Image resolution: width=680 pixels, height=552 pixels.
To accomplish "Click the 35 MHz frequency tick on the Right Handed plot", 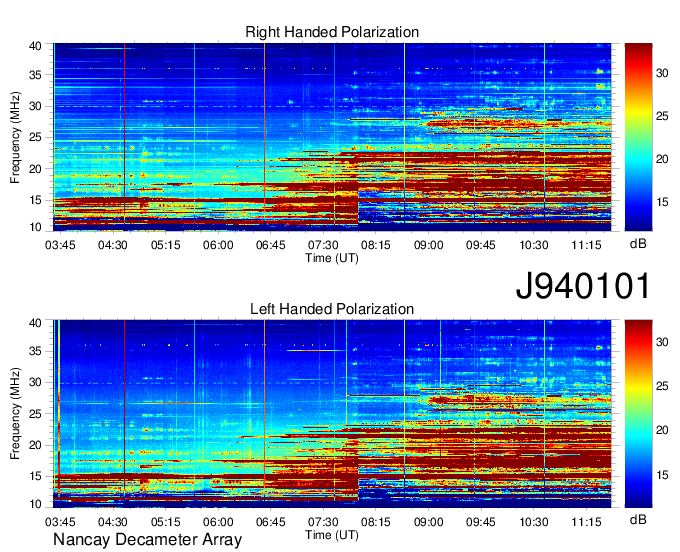I will [35, 75].
